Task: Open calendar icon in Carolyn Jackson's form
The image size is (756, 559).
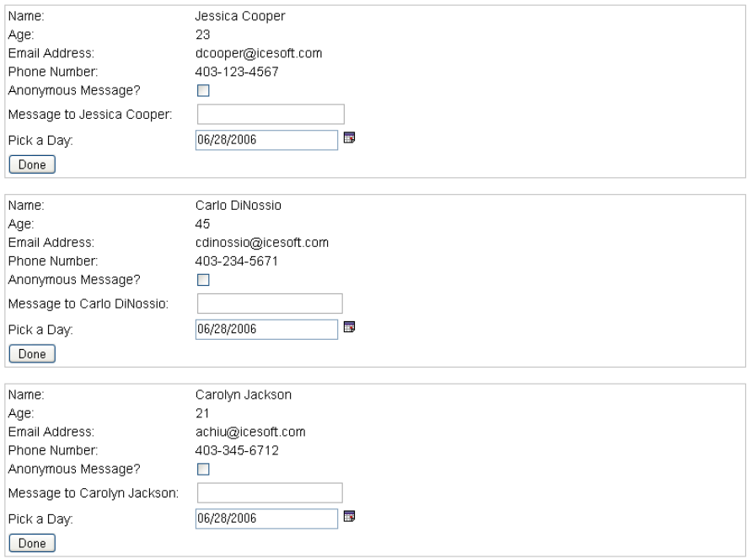Action: click(346, 516)
